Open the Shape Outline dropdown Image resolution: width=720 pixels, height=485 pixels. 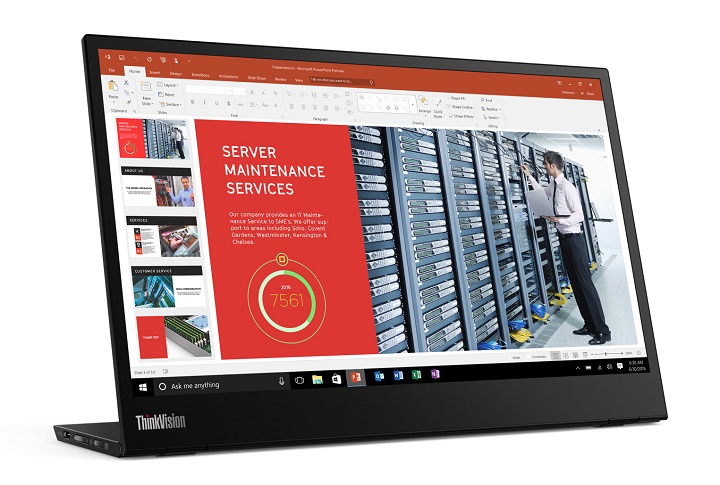point(460,107)
